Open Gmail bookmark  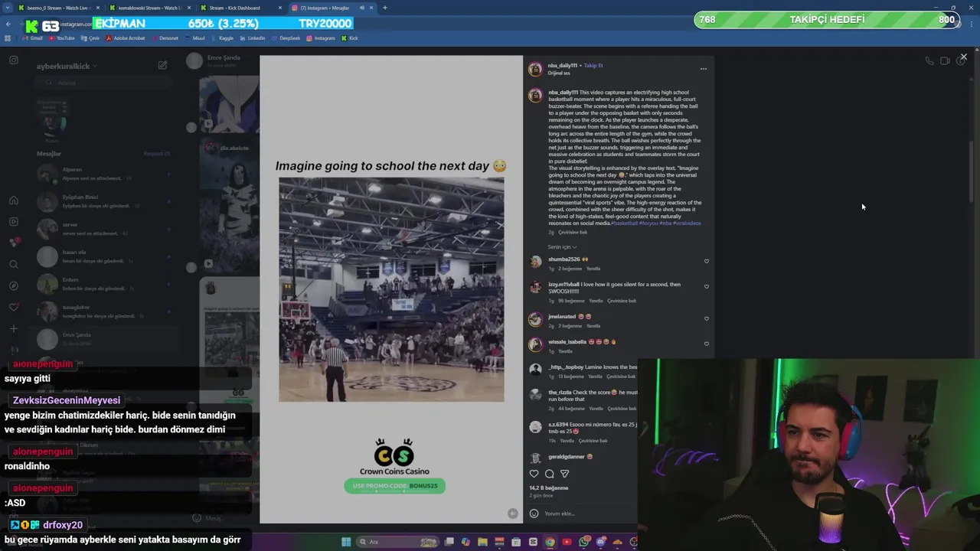[x=33, y=37]
